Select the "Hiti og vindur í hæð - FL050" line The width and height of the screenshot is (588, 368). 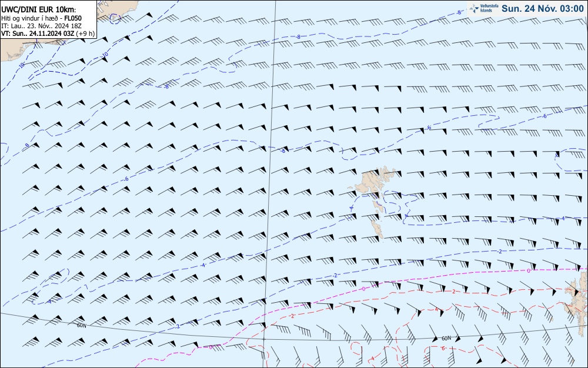pyautogui.click(x=41, y=18)
